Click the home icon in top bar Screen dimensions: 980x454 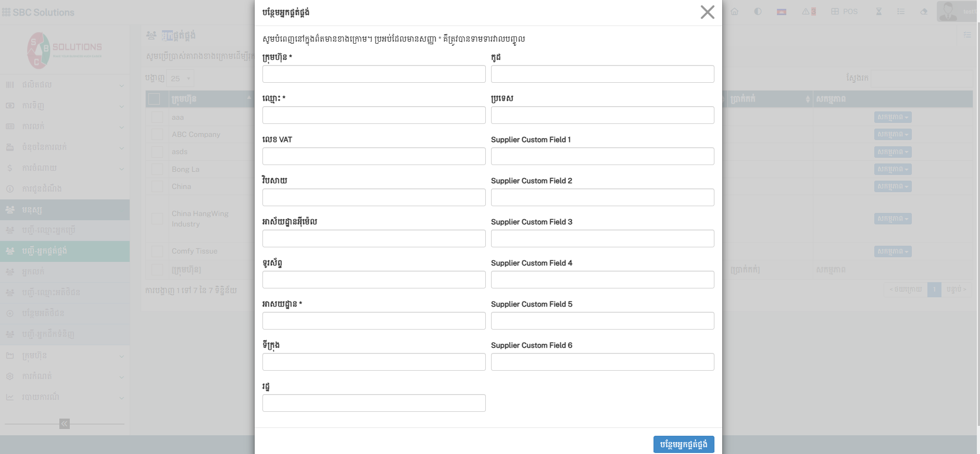click(x=734, y=11)
